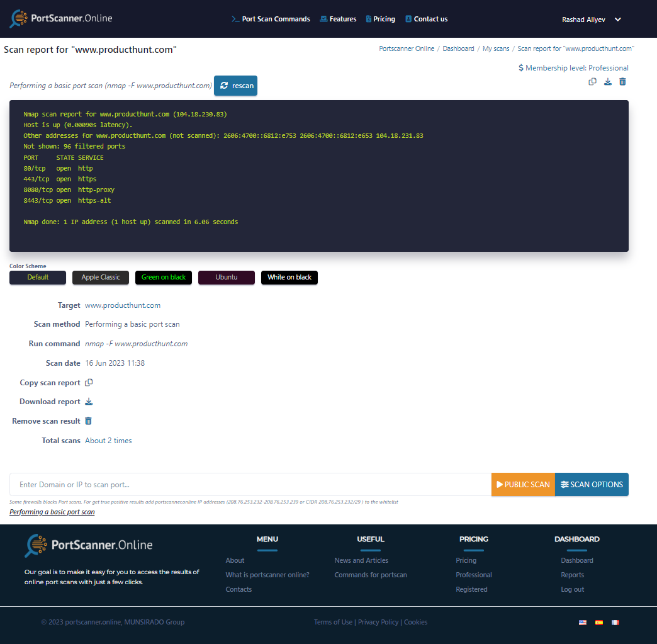Open footer Dashboard link
657x644 pixels.
pos(577,560)
